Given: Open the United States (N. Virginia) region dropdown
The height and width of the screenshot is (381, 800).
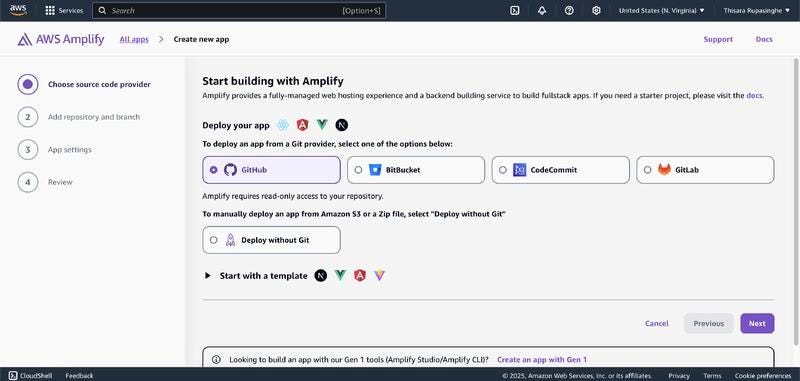Looking at the screenshot, I should [x=662, y=10].
